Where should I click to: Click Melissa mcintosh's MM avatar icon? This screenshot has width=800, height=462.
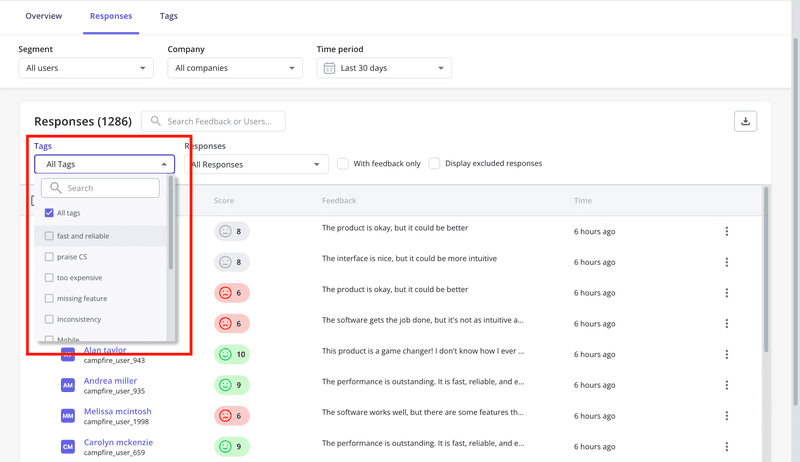pyautogui.click(x=68, y=416)
